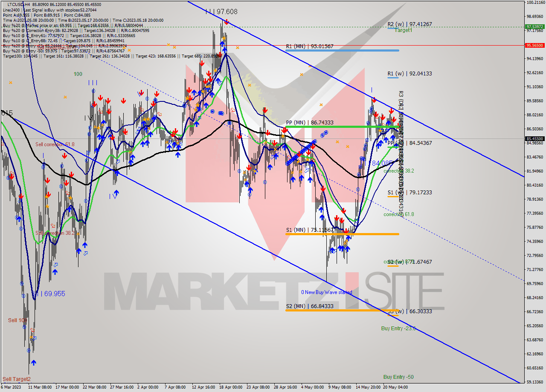
Task: Select the 'Buy %20 @ Correction Entry38' line
Action: pos(76,30)
